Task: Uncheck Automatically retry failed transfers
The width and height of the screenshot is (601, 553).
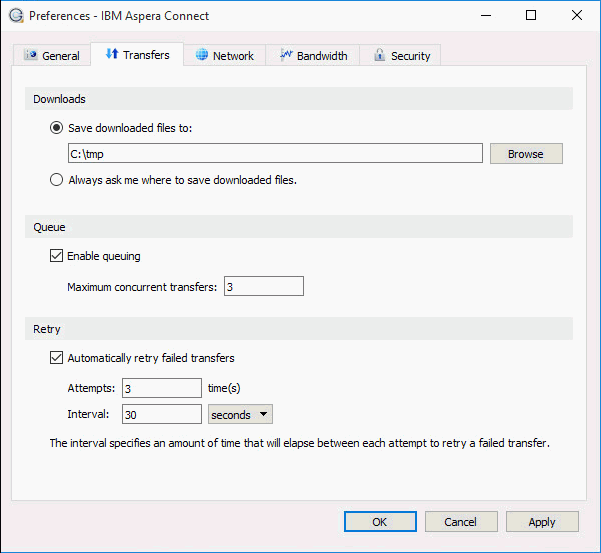Action: pyautogui.click(x=56, y=358)
